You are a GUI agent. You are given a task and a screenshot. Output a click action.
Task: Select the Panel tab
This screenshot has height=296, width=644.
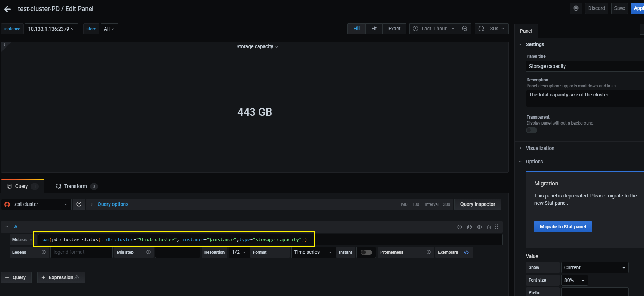526,31
